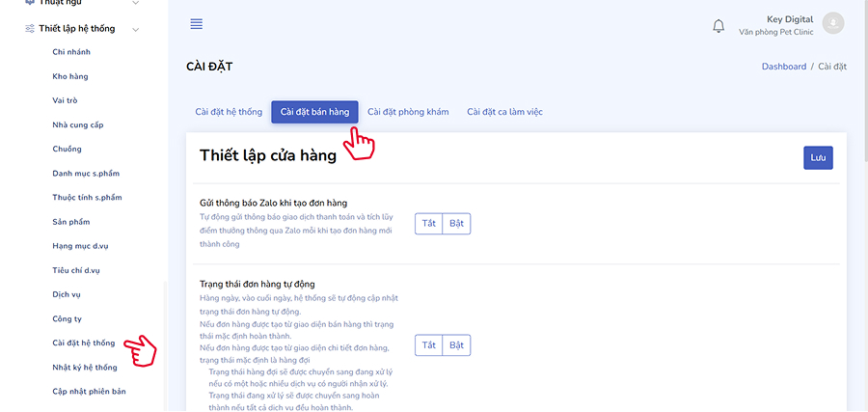Click the Thiết lập hệ thống sliders icon
This screenshot has height=412, width=868.
[29, 29]
